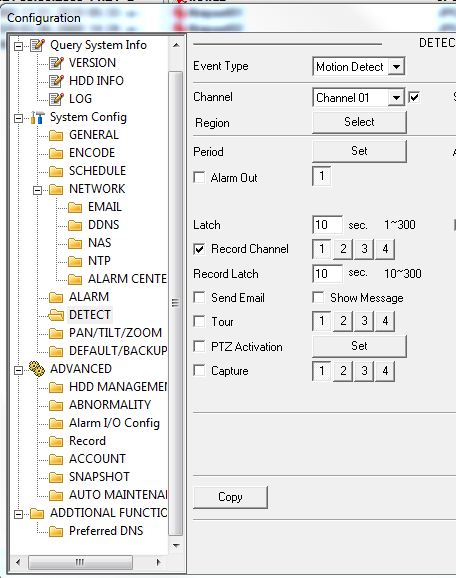The width and height of the screenshot is (456, 578).
Task: Click the ADVANCED gears icon
Action: (x=37, y=369)
